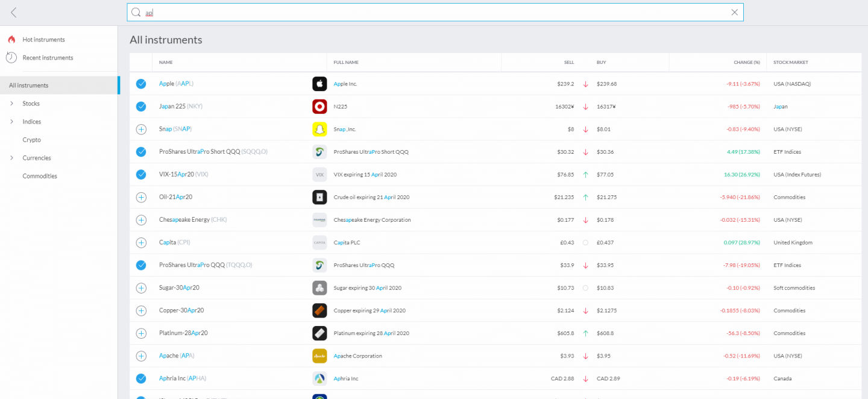Image resolution: width=868 pixels, height=399 pixels.
Task: Click the Aphria Inc logo
Action: click(x=319, y=379)
